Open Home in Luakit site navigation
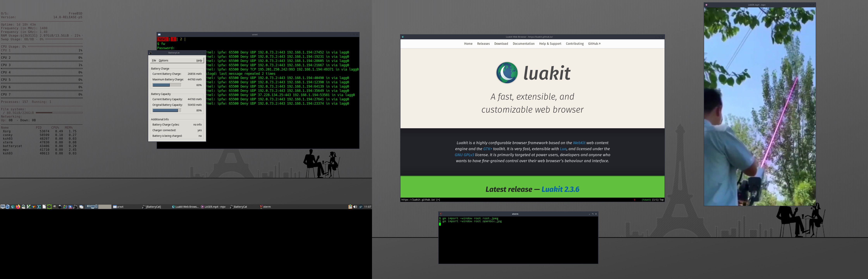Viewport: 868px width, 279px height. [468, 44]
